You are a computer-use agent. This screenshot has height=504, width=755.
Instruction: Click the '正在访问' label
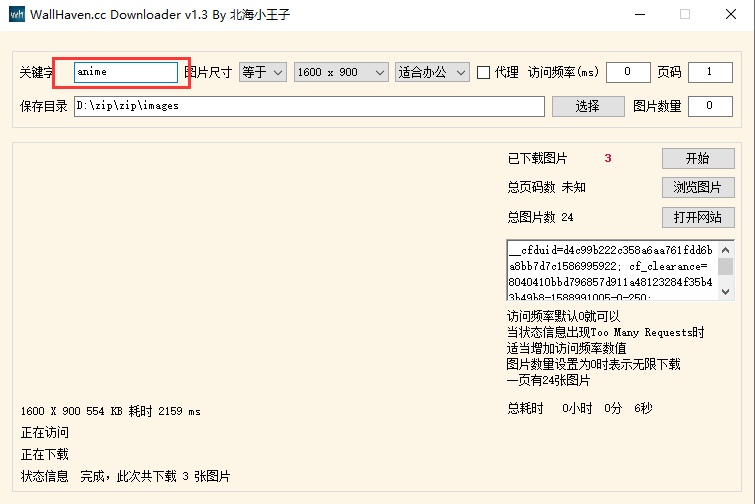(x=45, y=433)
